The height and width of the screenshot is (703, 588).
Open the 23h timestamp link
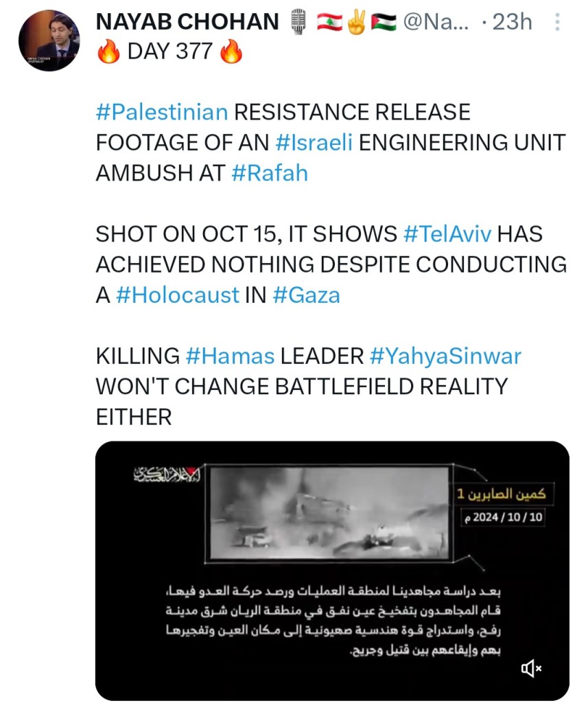(512, 23)
